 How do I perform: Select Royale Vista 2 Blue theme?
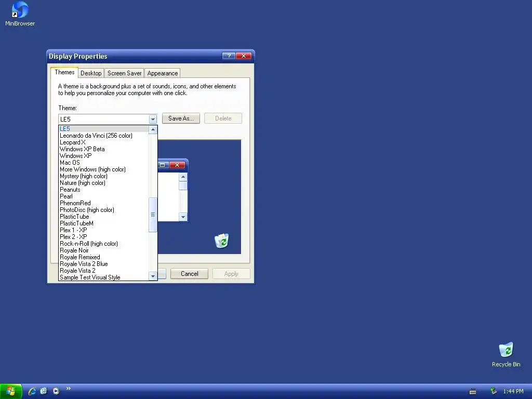tap(103, 264)
